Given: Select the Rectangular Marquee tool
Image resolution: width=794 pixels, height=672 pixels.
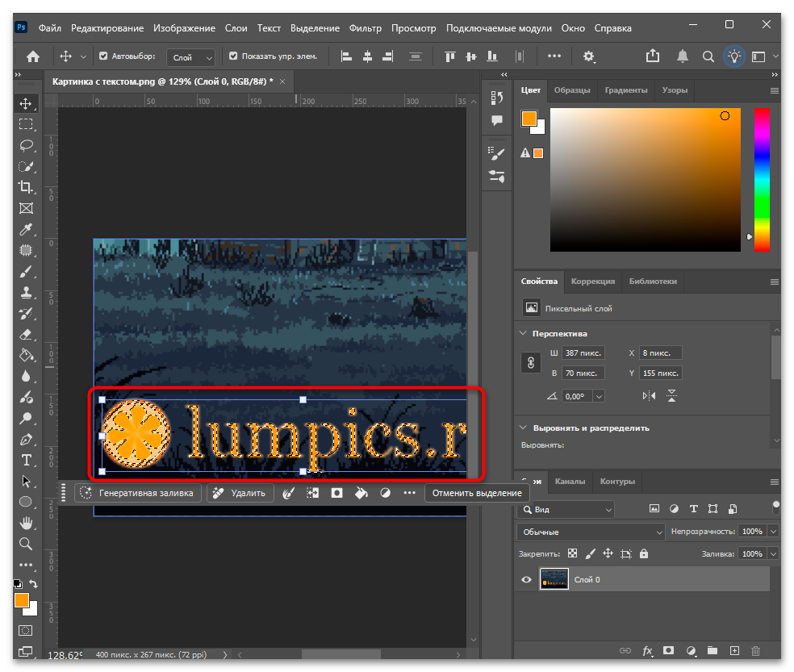Looking at the screenshot, I should pyautogui.click(x=26, y=124).
